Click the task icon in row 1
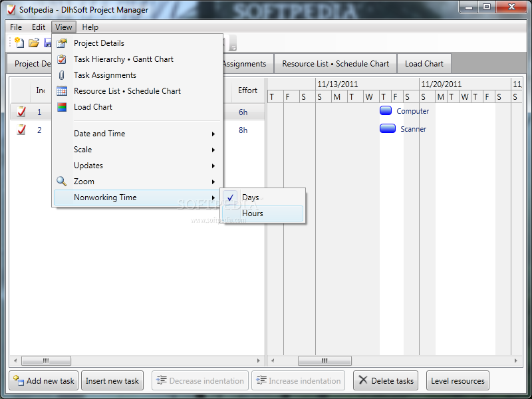 coord(21,112)
